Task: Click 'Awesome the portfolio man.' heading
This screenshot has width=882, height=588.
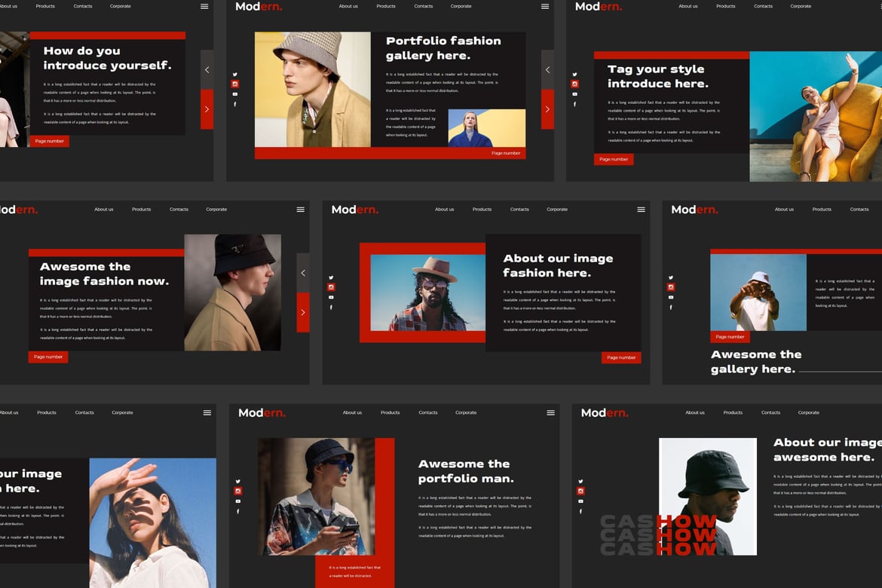Action: point(466,471)
